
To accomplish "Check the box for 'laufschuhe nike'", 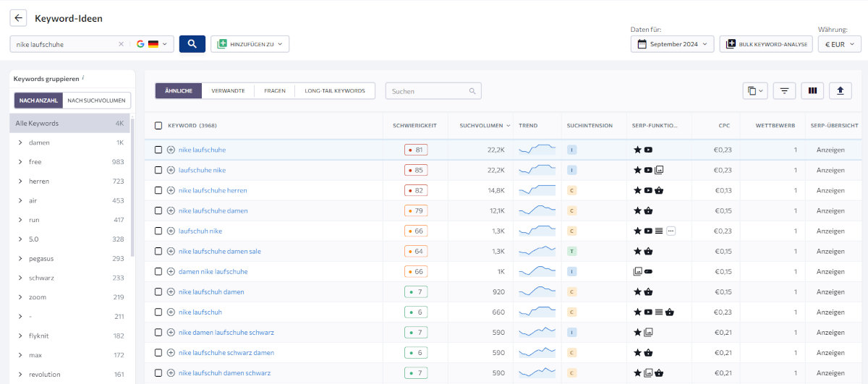I will (x=158, y=170).
